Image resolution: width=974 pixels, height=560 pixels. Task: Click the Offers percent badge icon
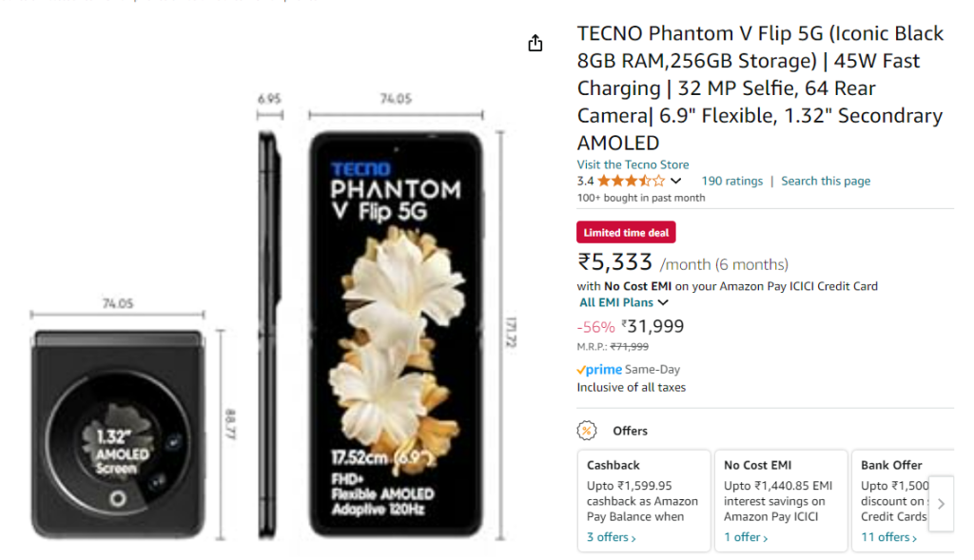[587, 431]
